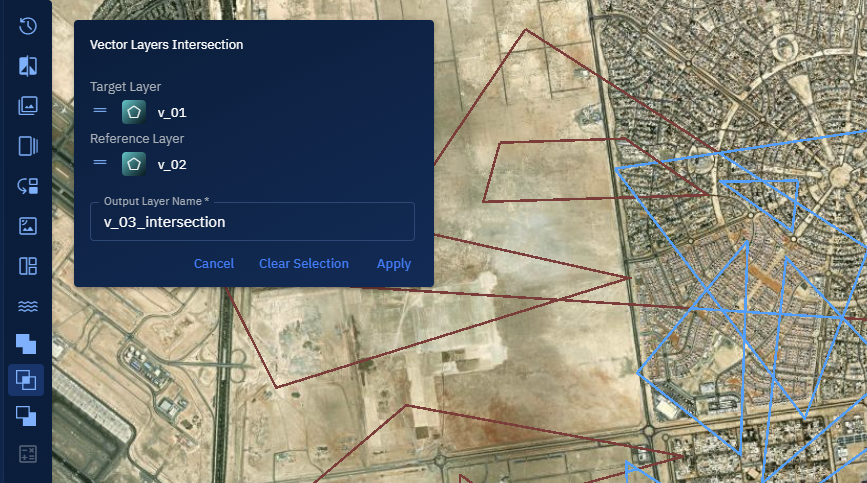This screenshot has height=483, width=867.
Task: Select the vector difference squares tool
Action: click(x=27, y=416)
